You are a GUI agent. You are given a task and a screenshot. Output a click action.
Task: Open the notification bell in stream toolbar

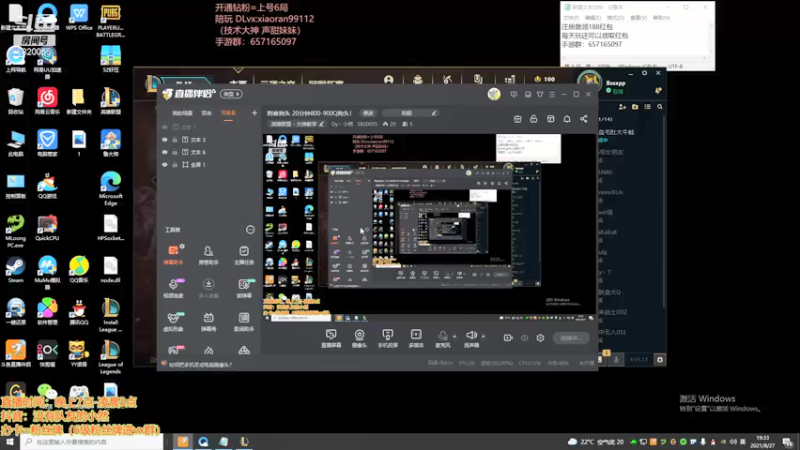567,119
